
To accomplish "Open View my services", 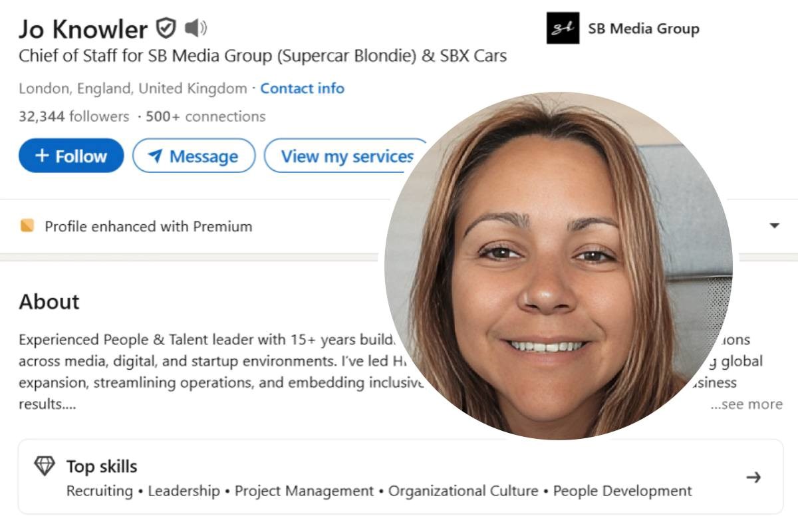I will [343, 157].
